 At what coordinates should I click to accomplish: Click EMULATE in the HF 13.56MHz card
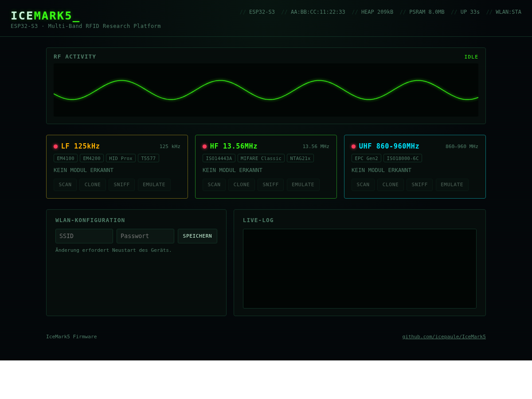(303, 185)
